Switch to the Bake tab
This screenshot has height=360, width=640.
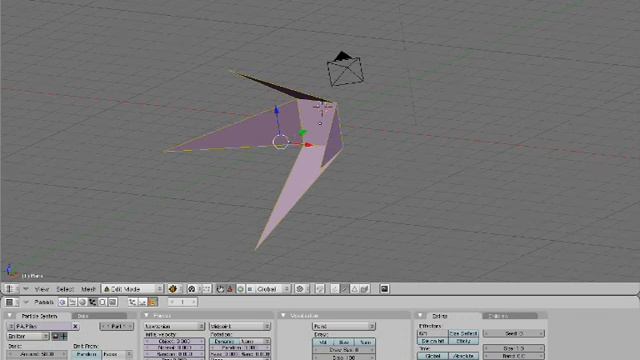pos(99,316)
